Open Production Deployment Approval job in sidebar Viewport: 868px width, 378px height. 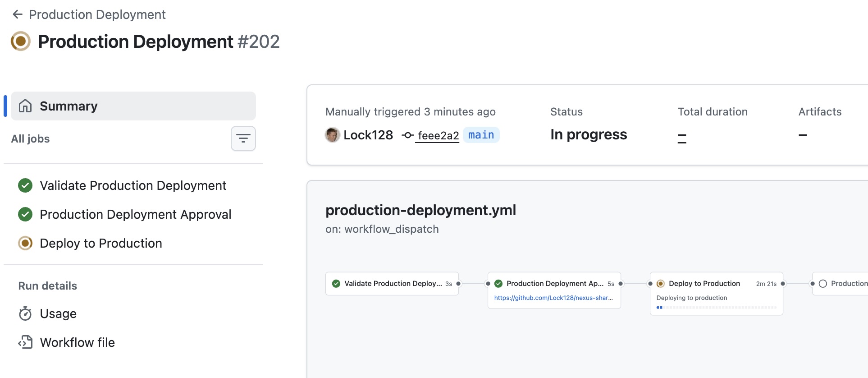pyautogui.click(x=135, y=214)
